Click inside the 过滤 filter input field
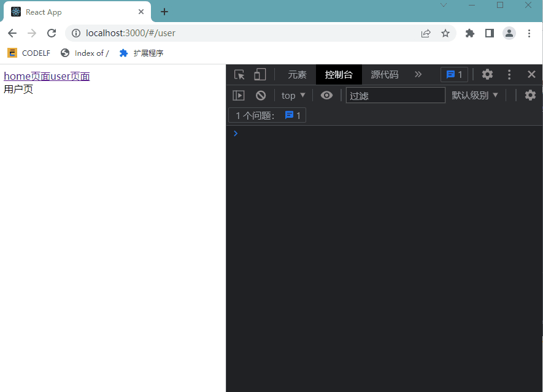The width and height of the screenshot is (543, 392). [x=395, y=95]
